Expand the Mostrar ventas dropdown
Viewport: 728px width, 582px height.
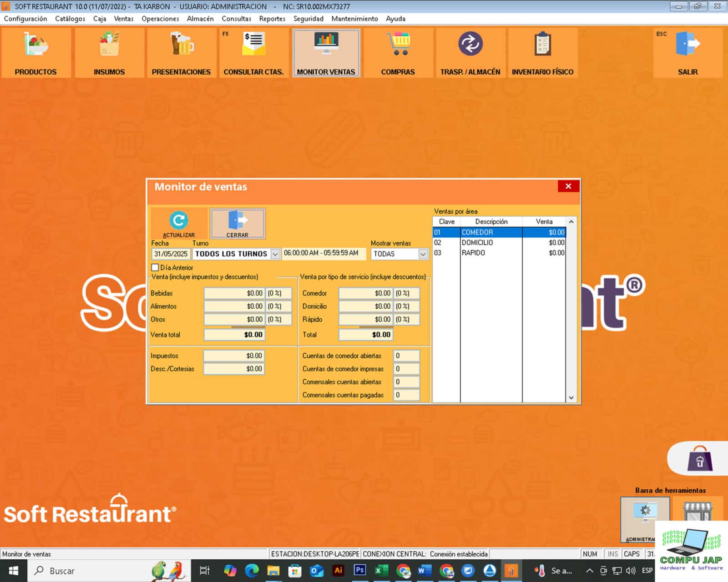pyautogui.click(x=423, y=254)
